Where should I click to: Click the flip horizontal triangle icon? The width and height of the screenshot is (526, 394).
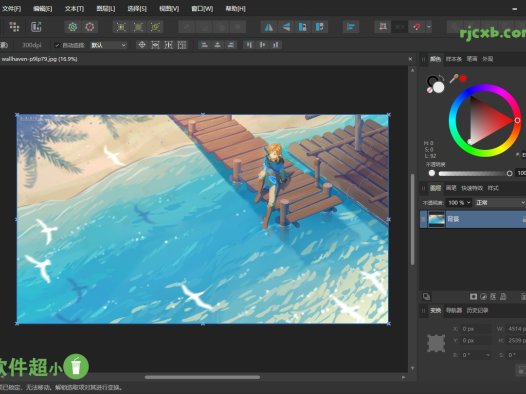(x=269, y=27)
